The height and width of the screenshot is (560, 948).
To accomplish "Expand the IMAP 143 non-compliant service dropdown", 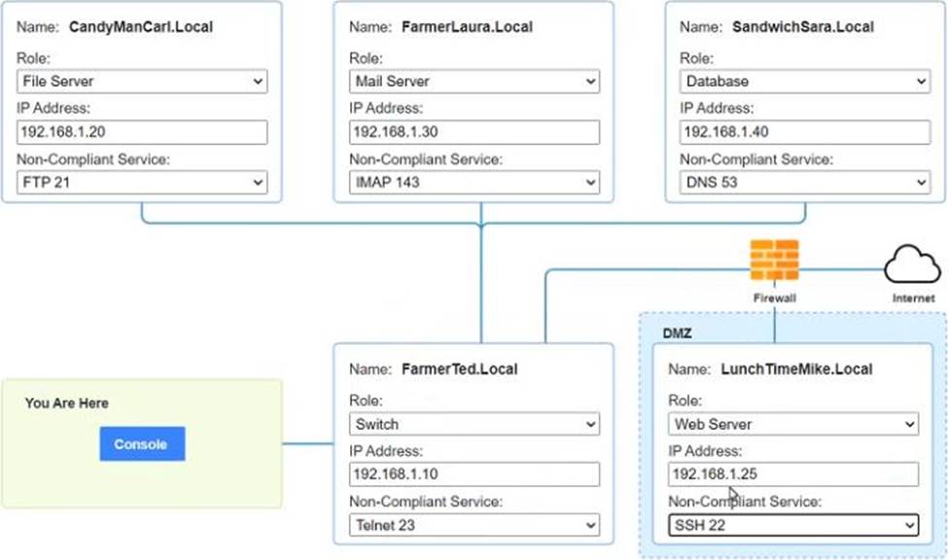I will 474,182.
